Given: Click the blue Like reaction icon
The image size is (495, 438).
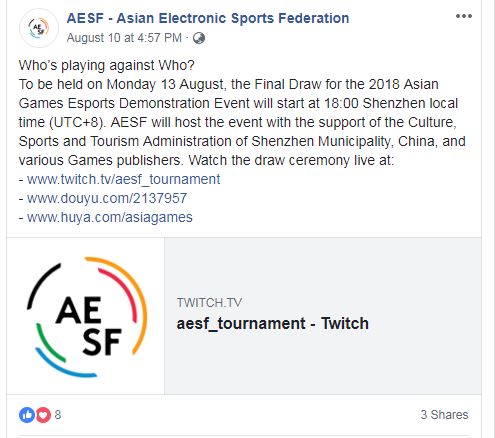Looking at the screenshot, I should click(27, 415).
